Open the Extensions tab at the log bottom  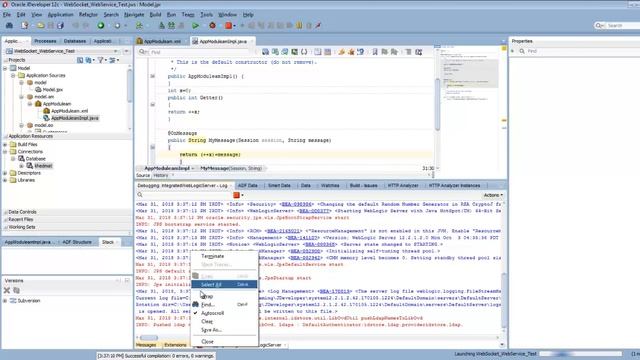(x=175, y=345)
